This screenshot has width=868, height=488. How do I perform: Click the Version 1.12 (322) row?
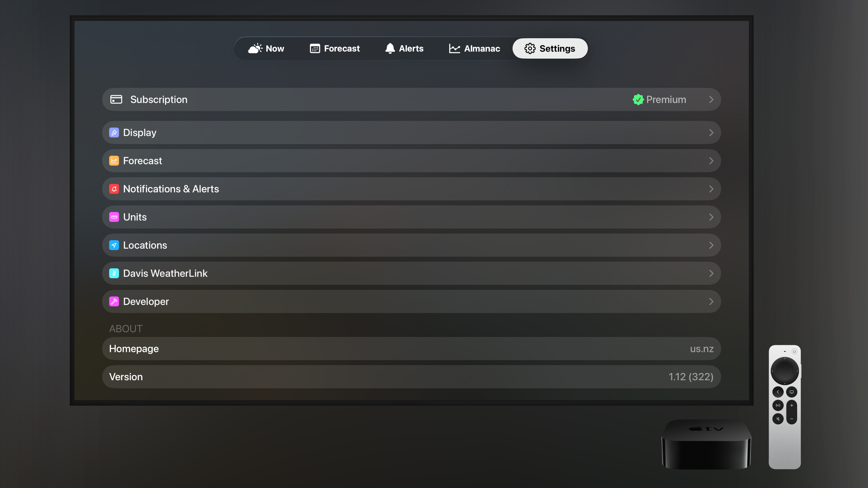pos(411,377)
